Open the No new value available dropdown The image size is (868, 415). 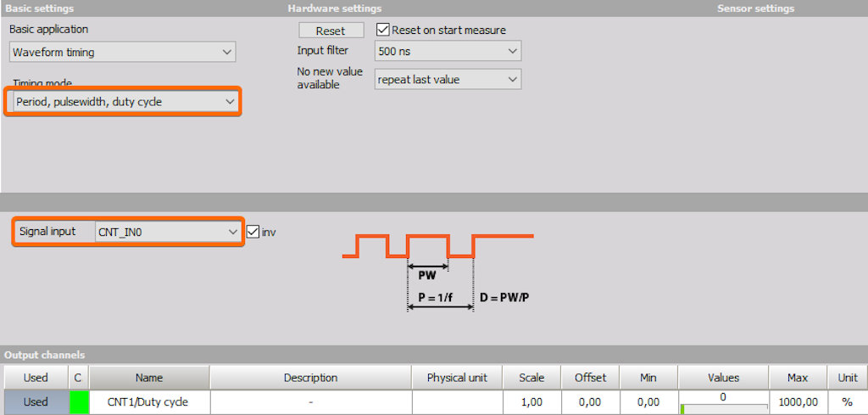(x=448, y=79)
